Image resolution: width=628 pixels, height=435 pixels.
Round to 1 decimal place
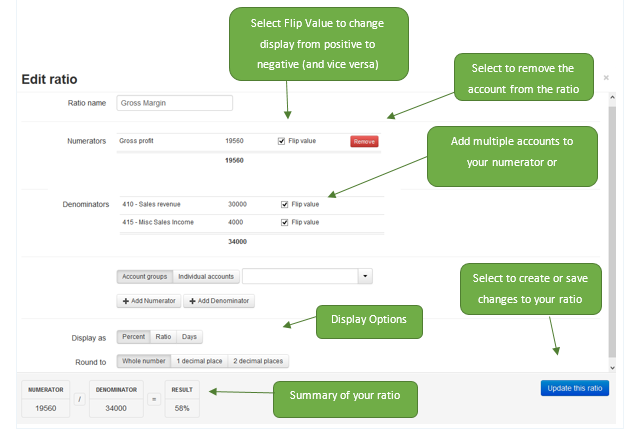coord(198,361)
